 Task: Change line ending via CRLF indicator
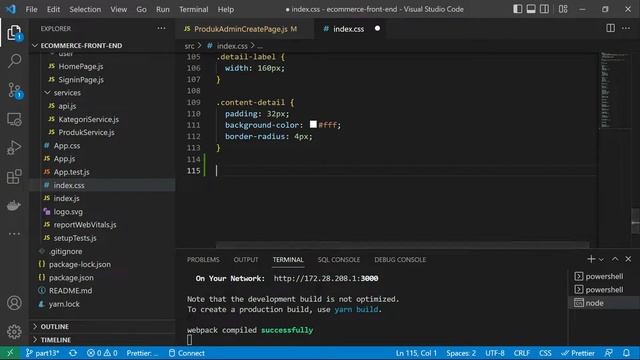(x=522, y=353)
